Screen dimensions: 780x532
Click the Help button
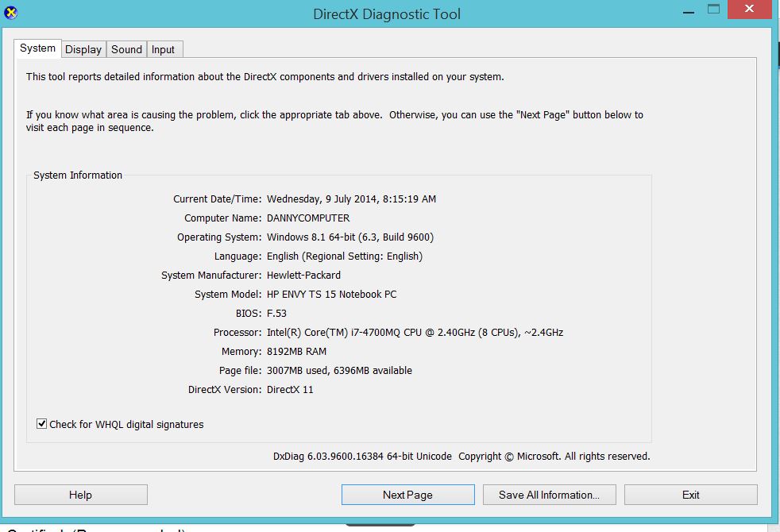80,495
